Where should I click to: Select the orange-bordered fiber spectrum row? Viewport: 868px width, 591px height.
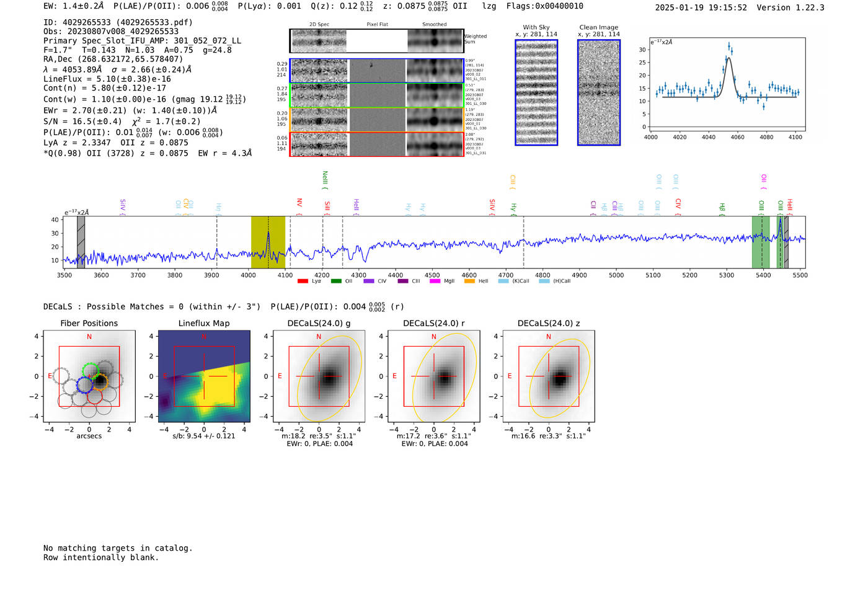tap(377, 120)
